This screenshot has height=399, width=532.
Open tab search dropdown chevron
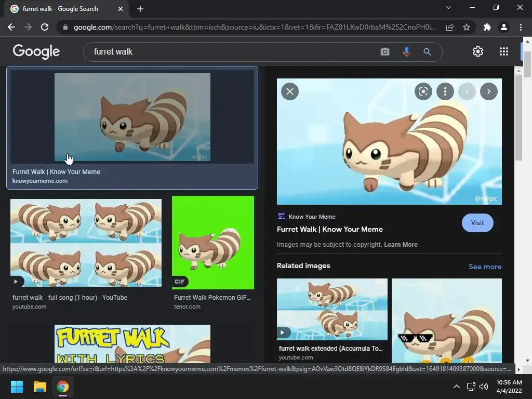pyautogui.click(x=448, y=7)
